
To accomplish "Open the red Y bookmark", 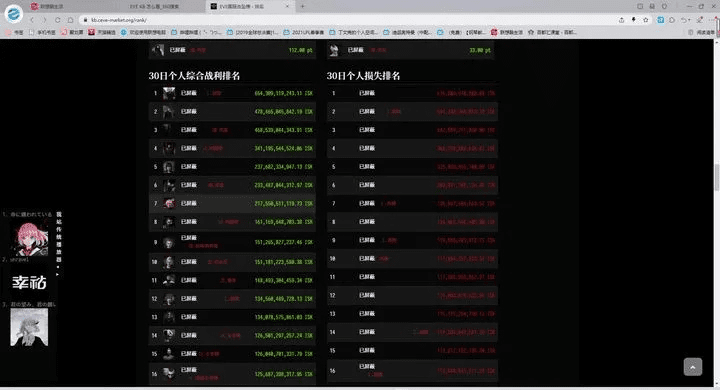I will point(102,33).
